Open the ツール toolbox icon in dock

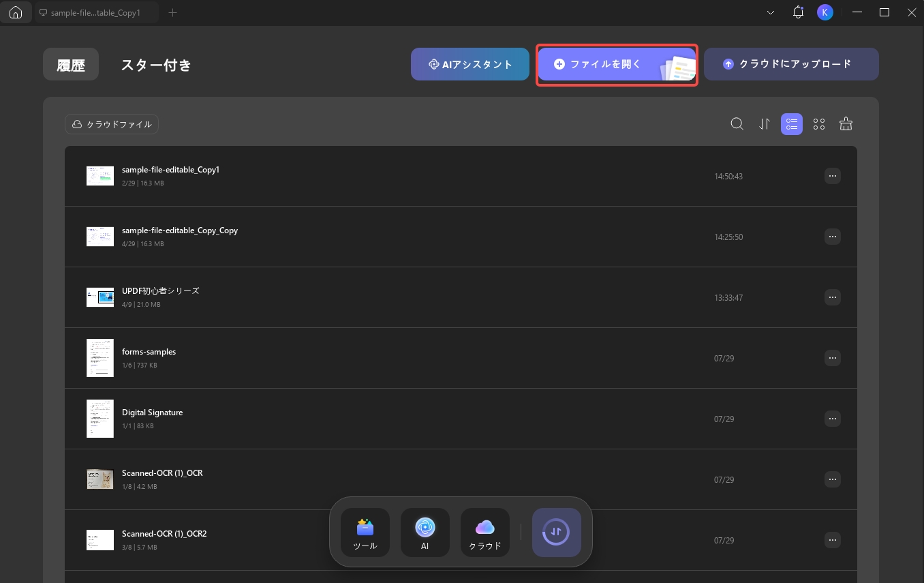(x=365, y=533)
